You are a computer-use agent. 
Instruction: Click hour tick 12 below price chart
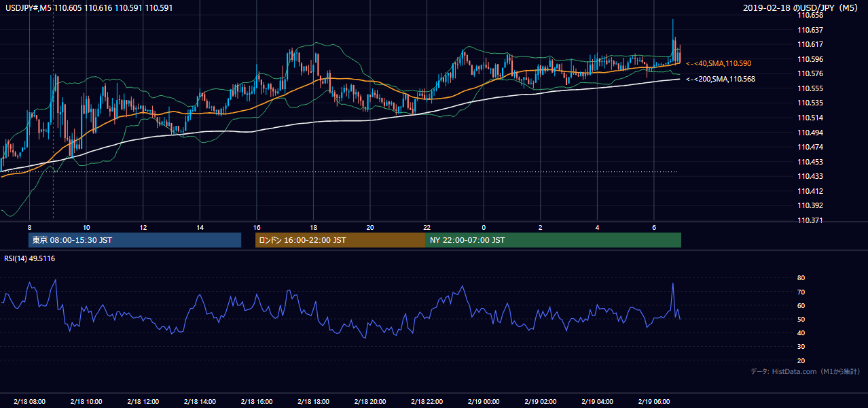(143, 226)
